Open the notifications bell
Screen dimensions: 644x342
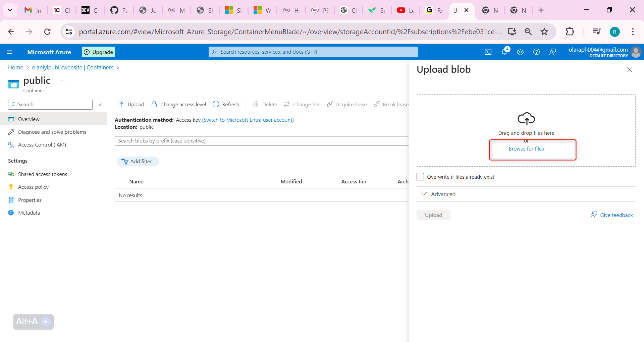pyautogui.click(x=504, y=52)
